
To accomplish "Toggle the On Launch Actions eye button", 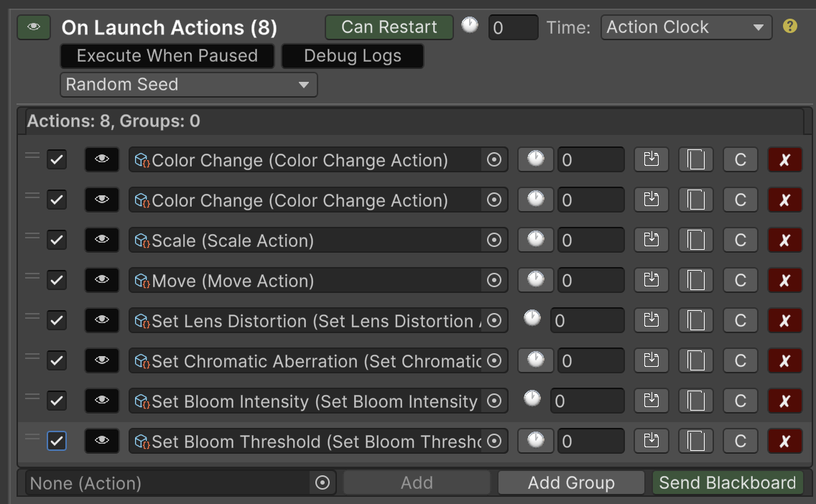I will click(x=34, y=27).
